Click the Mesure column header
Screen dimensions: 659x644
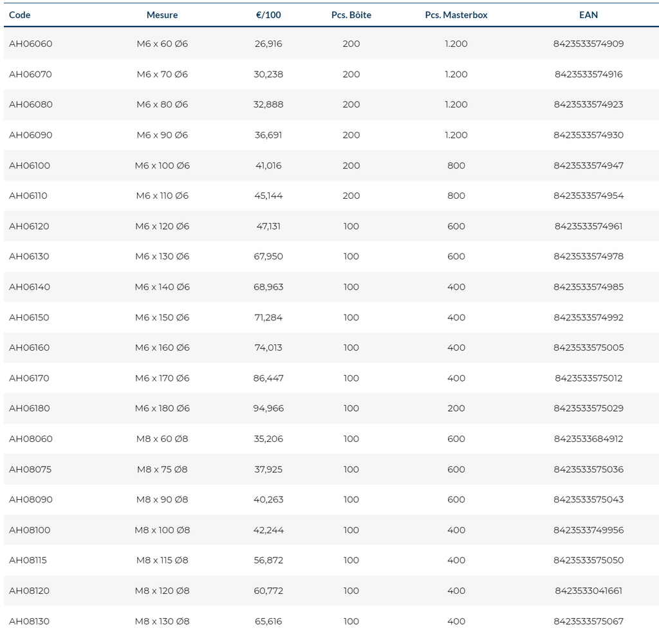click(x=162, y=15)
